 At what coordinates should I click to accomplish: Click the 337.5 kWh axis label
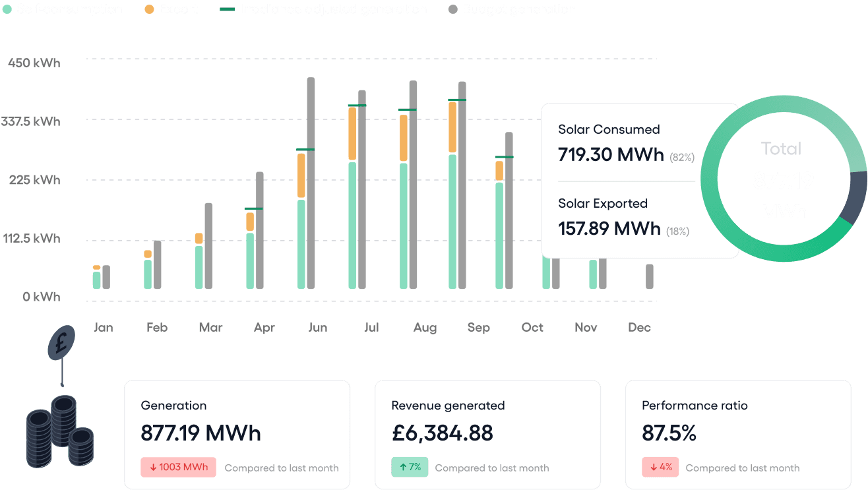[30, 121]
